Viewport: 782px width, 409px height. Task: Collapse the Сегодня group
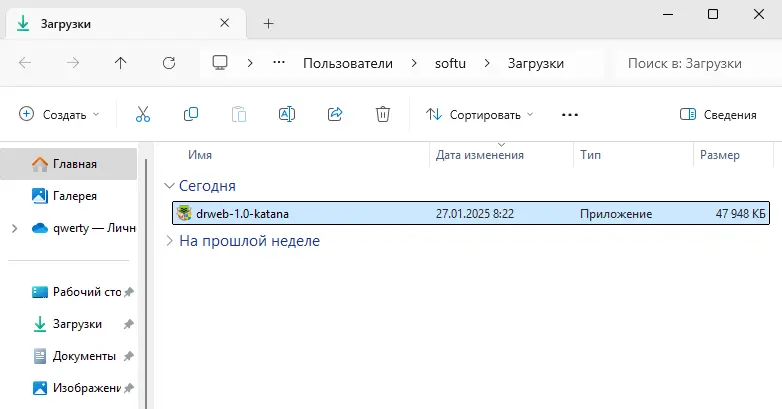pos(168,186)
